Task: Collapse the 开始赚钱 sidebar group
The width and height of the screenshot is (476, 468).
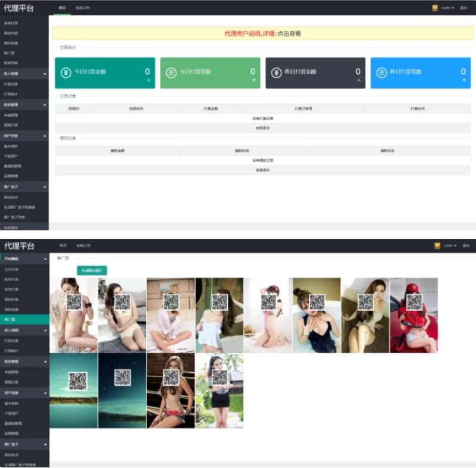Action: 45,259
